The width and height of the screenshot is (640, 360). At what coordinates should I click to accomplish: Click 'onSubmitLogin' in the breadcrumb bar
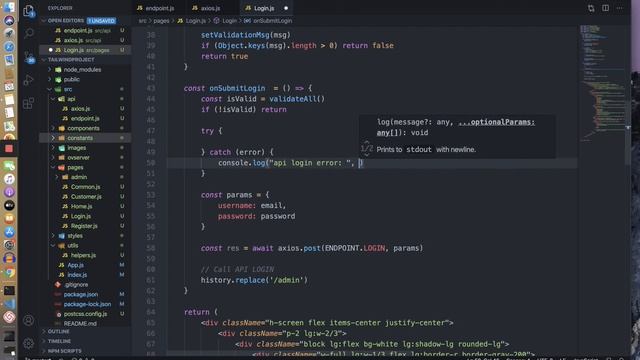(272, 21)
